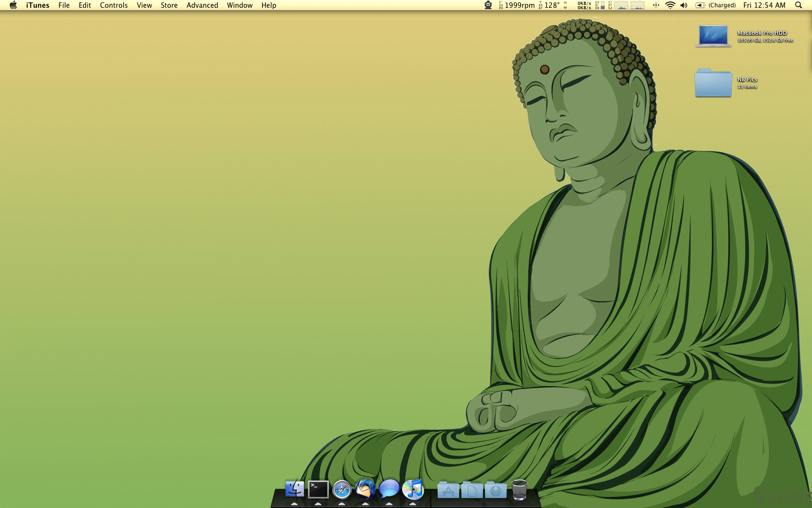Click the Fri 12:54 AM clock
The height and width of the screenshot is (508, 812).
tap(764, 5)
